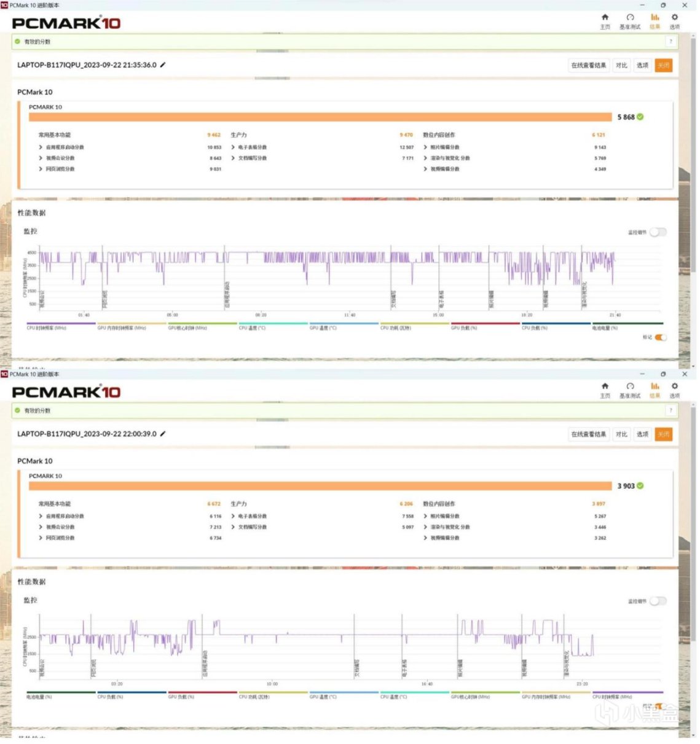Viewport: 700px width, 744px height.
Task: Select green GPU 核心时钟 legend in upper chart
Action: coord(202,326)
